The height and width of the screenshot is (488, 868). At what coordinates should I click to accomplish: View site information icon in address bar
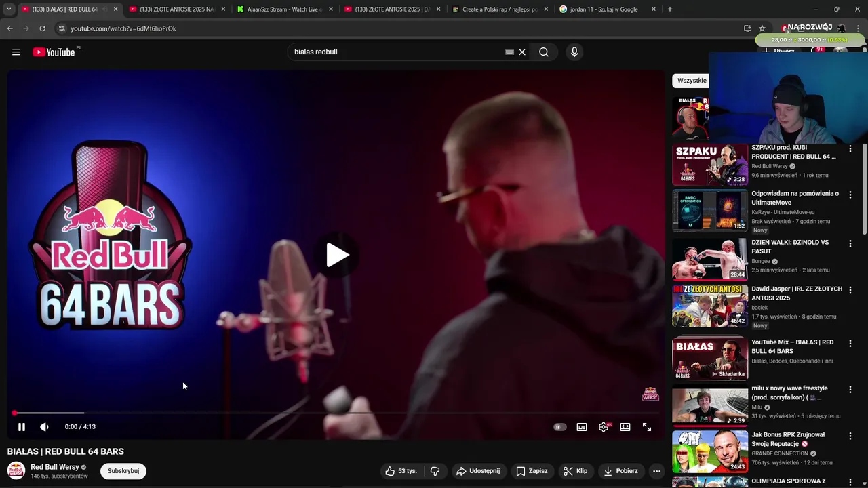[62, 28]
